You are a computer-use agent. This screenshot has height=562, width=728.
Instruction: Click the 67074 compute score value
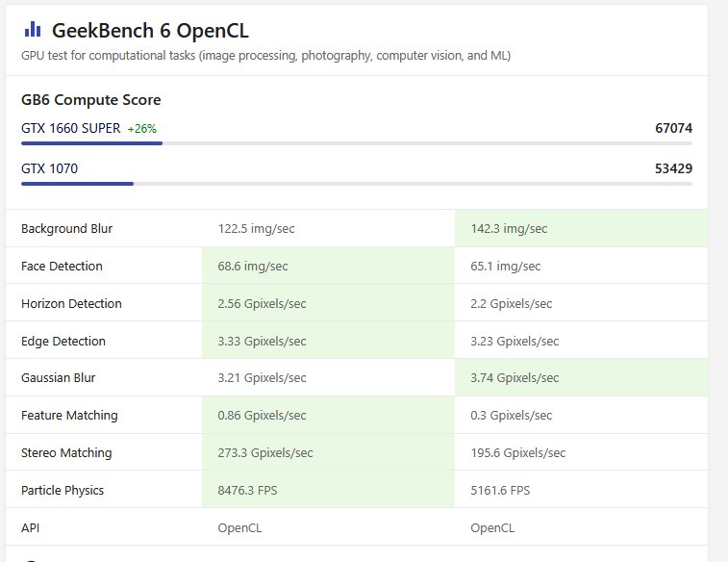tap(673, 128)
